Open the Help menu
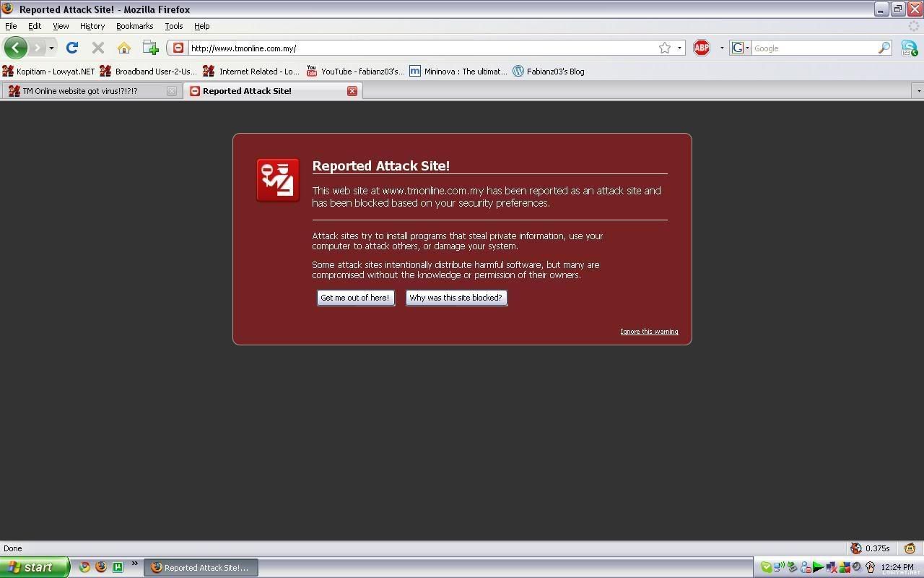This screenshot has width=924, height=578. coord(202,26)
